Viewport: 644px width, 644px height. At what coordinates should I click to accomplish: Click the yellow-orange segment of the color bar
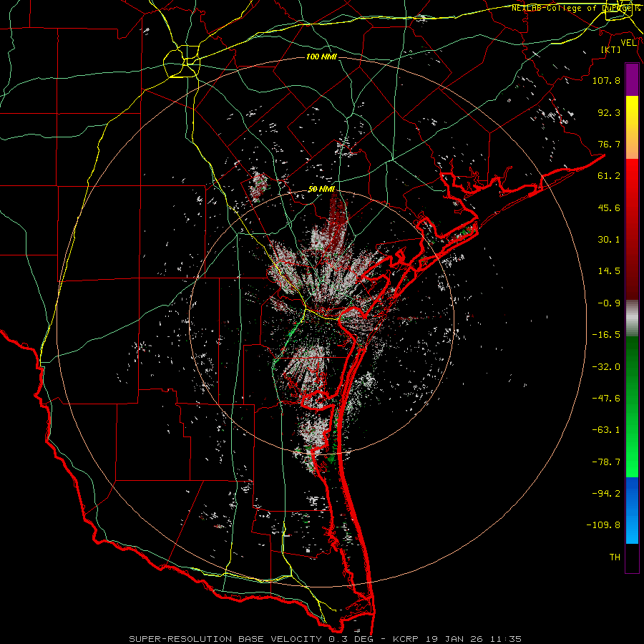(x=632, y=127)
